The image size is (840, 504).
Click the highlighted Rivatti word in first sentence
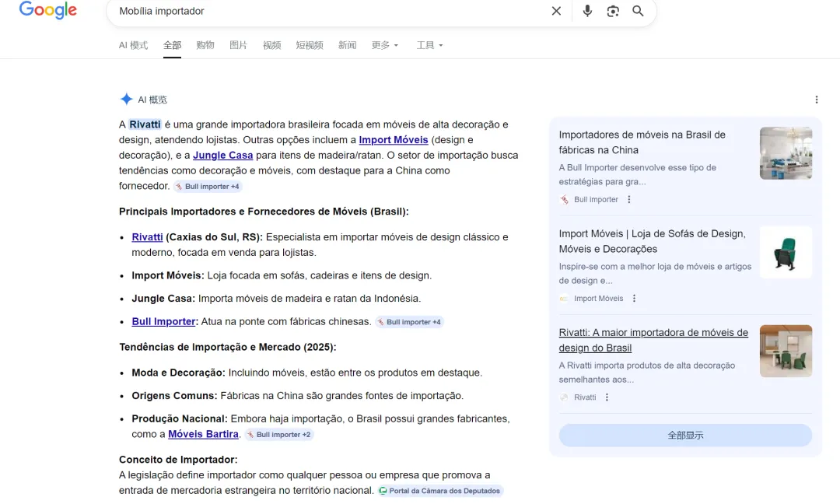tap(145, 124)
